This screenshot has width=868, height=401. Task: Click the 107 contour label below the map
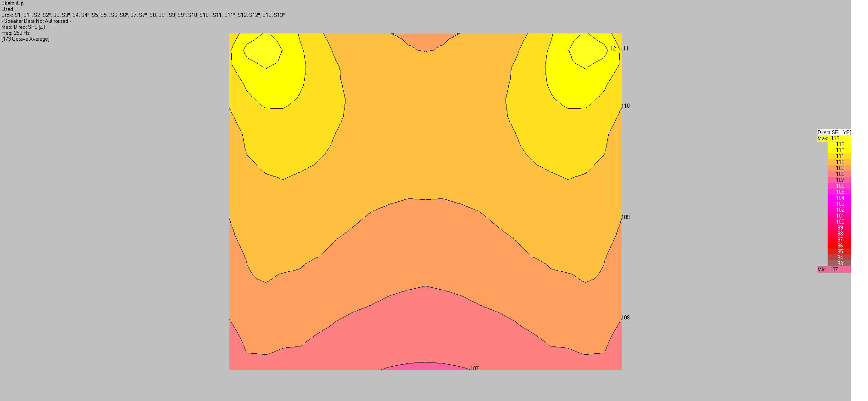click(x=475, y=368)
